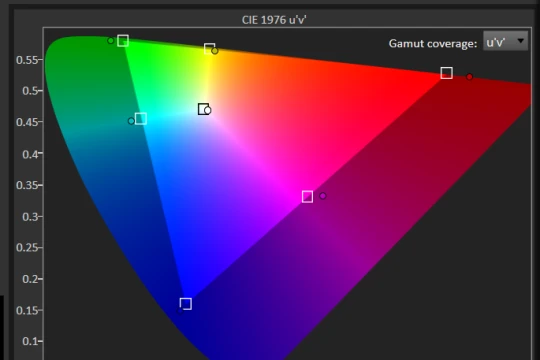The height and width of the screenshot is (360, 540).
Task: Click the 0.35 axis label
Action: [x=27, y=185]
